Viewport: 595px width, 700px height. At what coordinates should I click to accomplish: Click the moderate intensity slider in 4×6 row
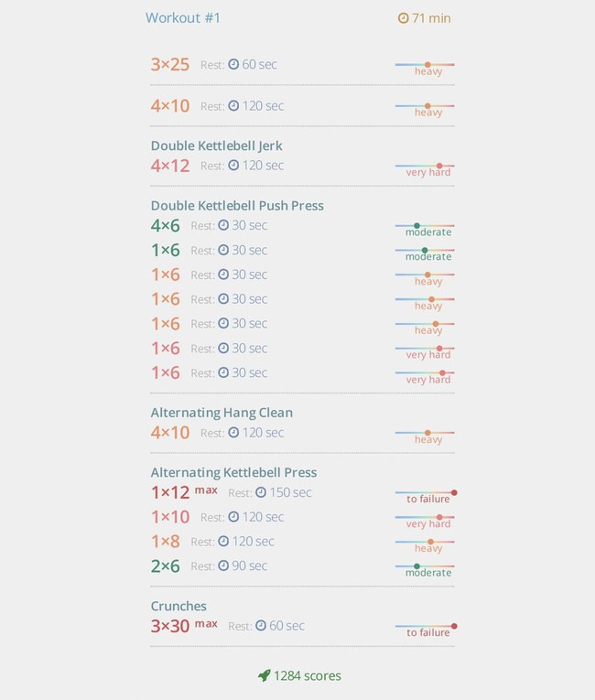tap(425, 229)
